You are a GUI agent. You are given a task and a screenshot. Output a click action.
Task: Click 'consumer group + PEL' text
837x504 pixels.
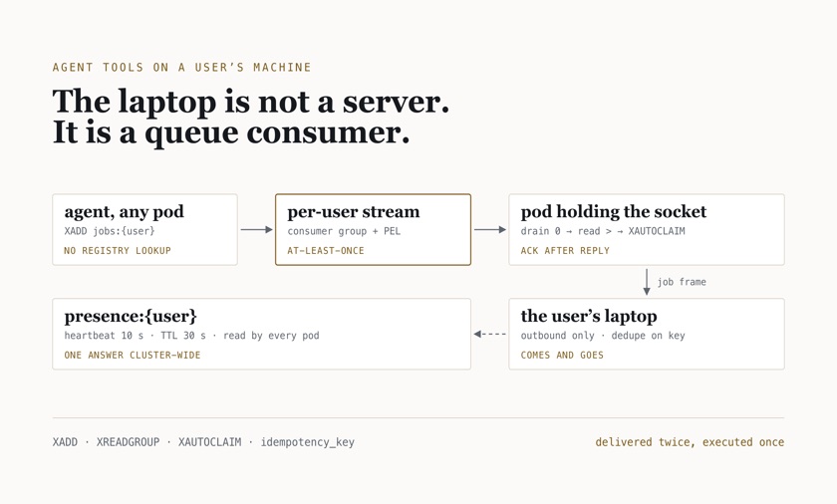click(x=344, y=231)
